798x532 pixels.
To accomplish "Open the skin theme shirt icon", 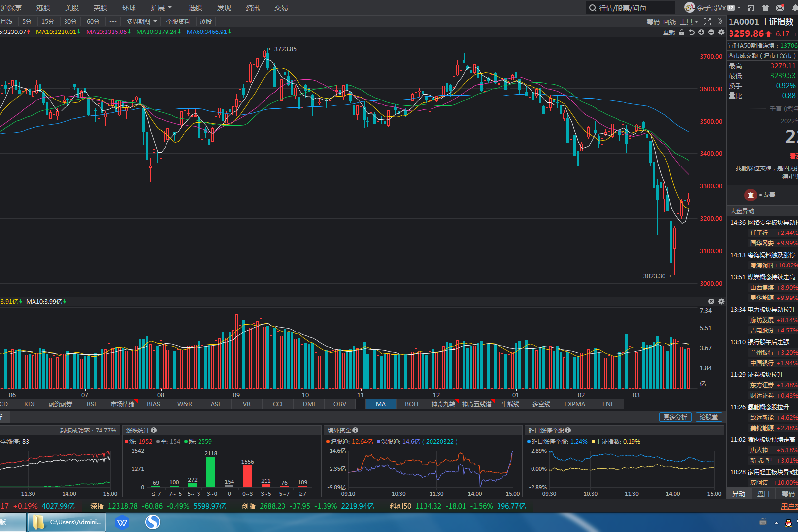I will click(x=765, y=8).
